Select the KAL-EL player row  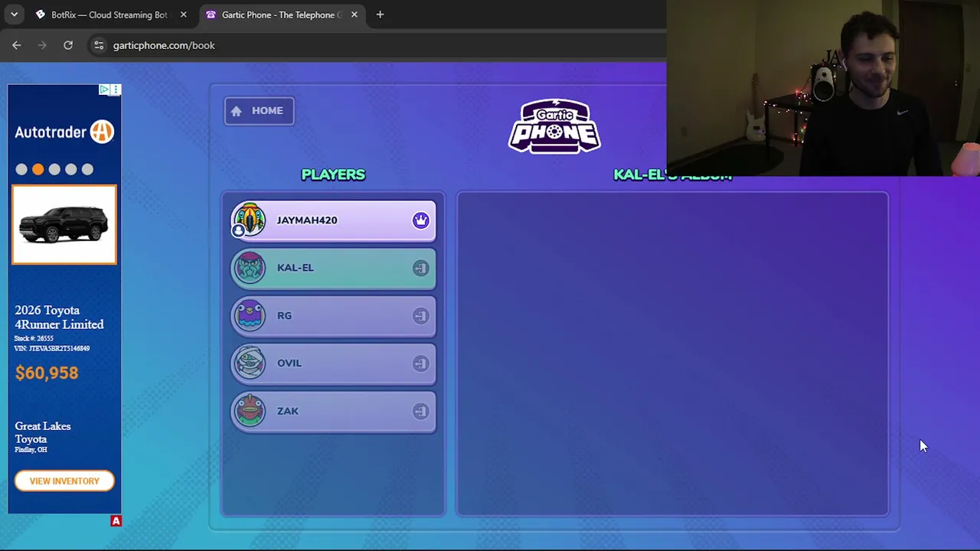tap(334, 269)
